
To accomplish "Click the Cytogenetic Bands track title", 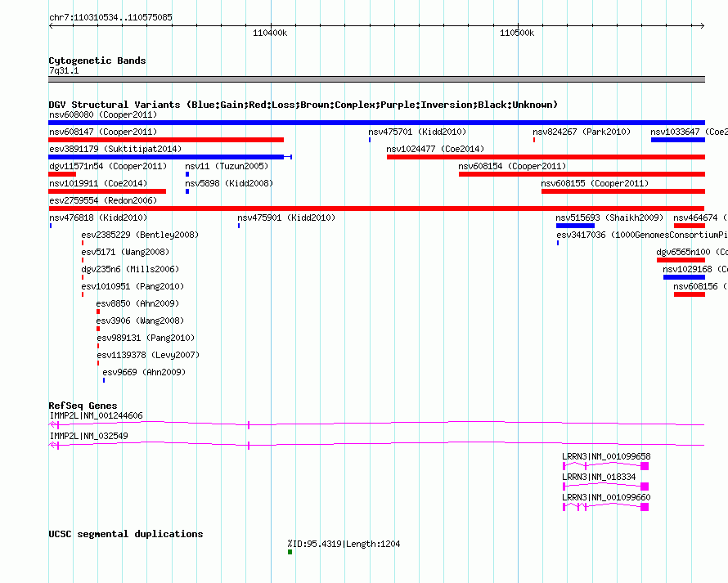I will (97, 61).
